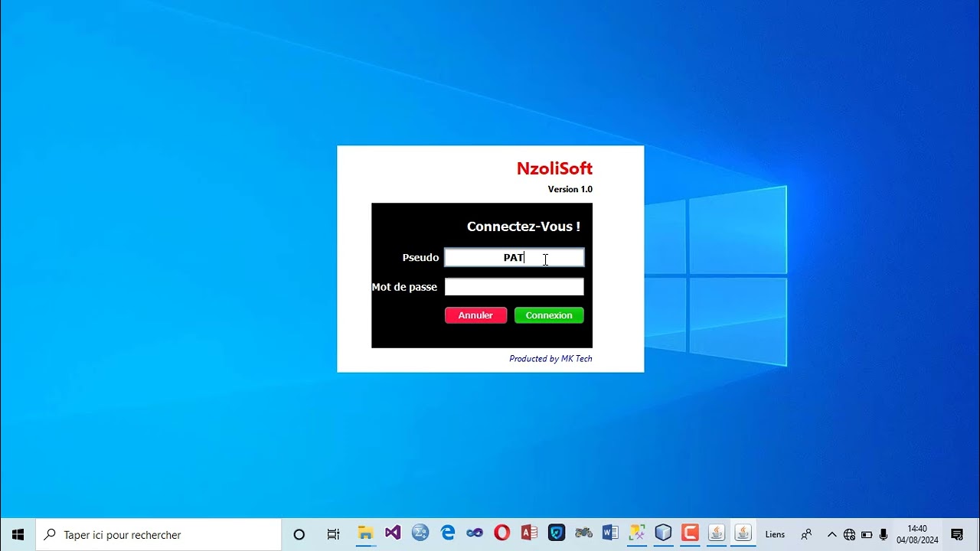Focus the Mot de passe field

514,287
